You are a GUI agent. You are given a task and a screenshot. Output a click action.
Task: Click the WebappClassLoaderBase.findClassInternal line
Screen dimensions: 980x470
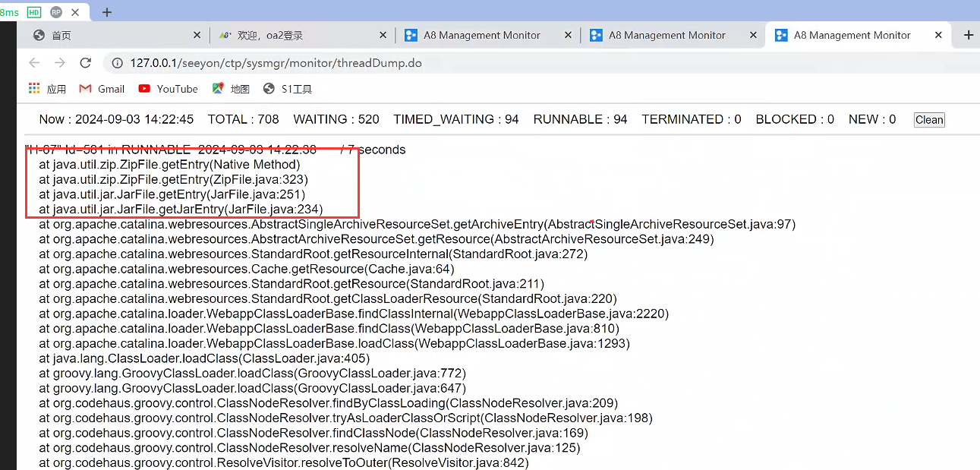pyautogui.click(x=354, y=314)
